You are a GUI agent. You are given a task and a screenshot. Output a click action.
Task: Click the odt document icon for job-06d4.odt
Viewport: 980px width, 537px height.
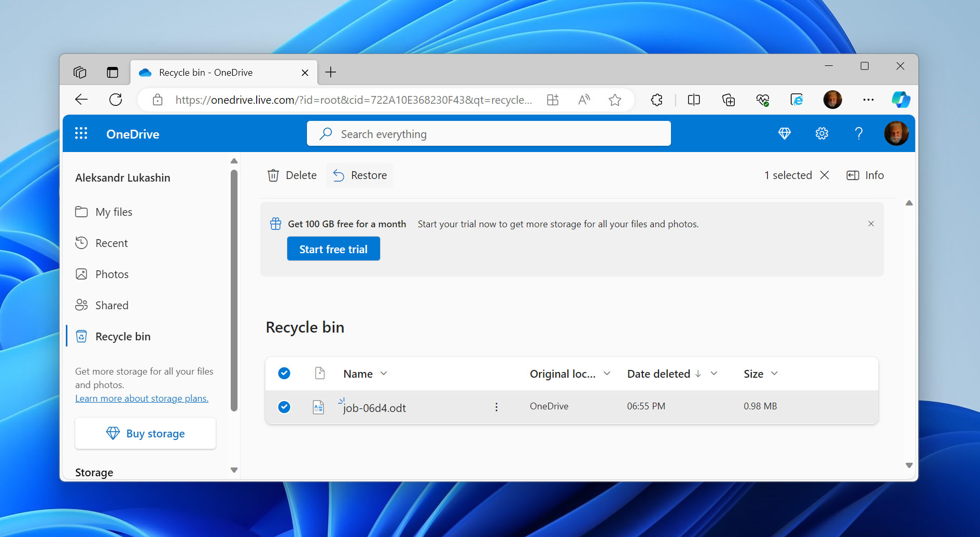(x=318, y=407)
